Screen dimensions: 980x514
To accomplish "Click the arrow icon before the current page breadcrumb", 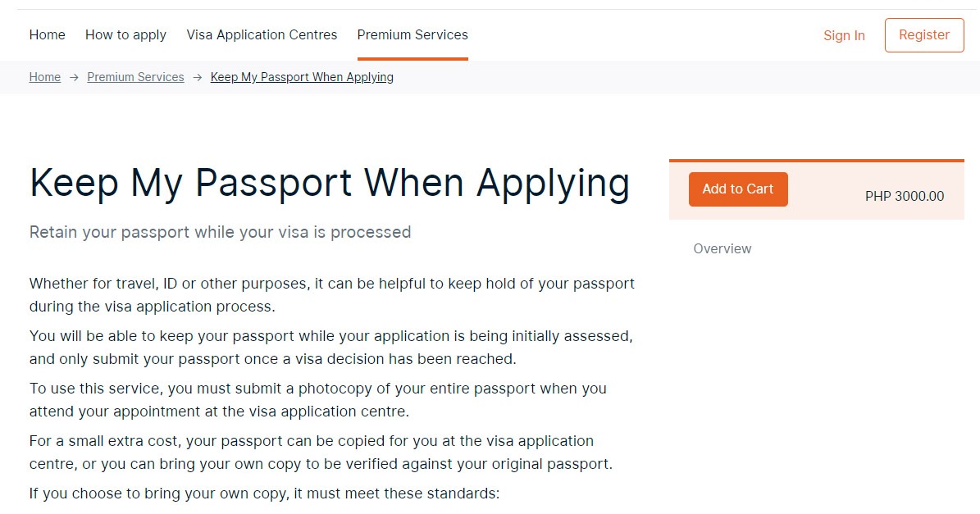I will pyautogui.click(x=197, y=77).
